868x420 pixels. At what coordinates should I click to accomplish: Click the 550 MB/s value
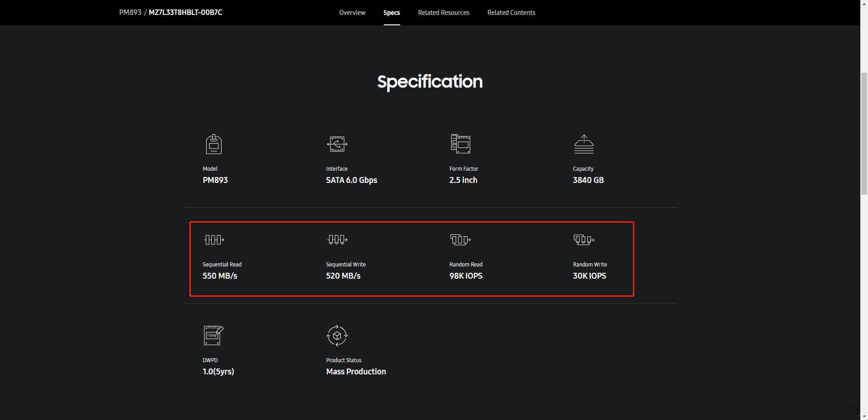(x=220, y=276)
